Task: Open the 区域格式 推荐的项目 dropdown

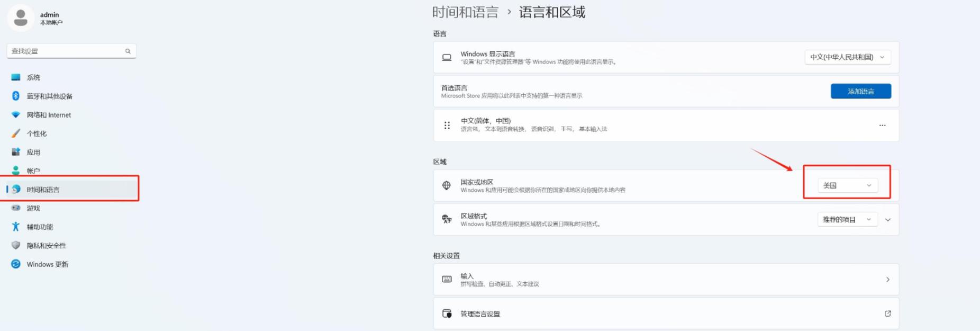Action: 847,219
